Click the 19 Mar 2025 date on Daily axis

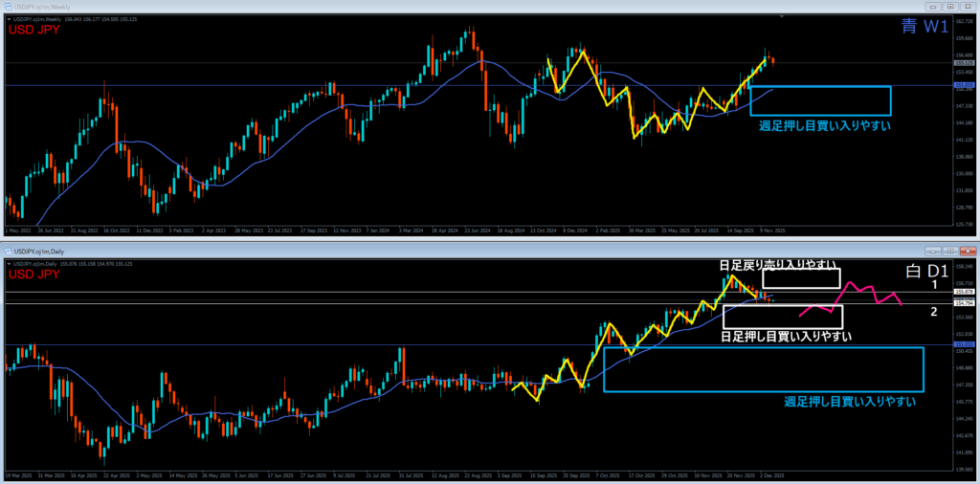tap(17, 474)
